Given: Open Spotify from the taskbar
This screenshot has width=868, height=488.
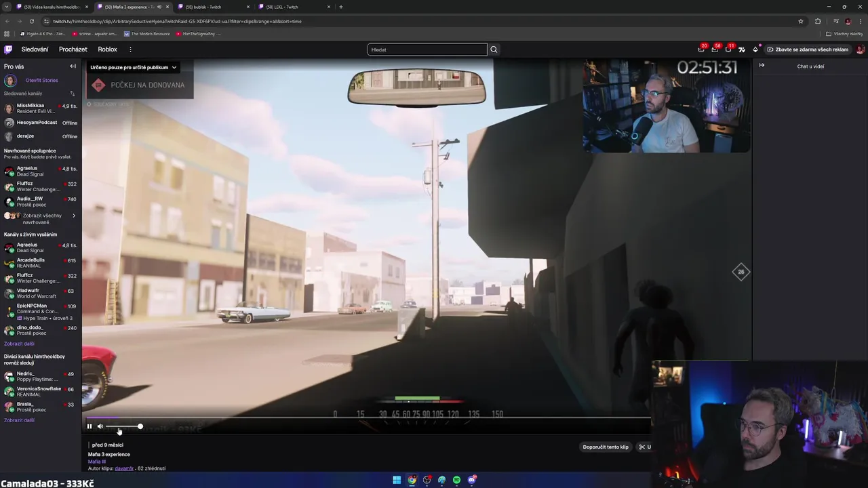Looking at the screenshot, I should pyautogui.click(x=456, y=480).
